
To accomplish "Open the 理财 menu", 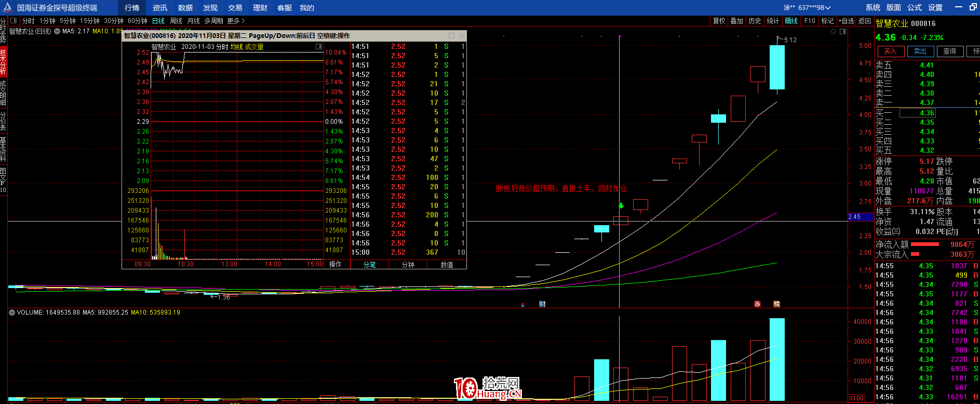I will point(260,8).
